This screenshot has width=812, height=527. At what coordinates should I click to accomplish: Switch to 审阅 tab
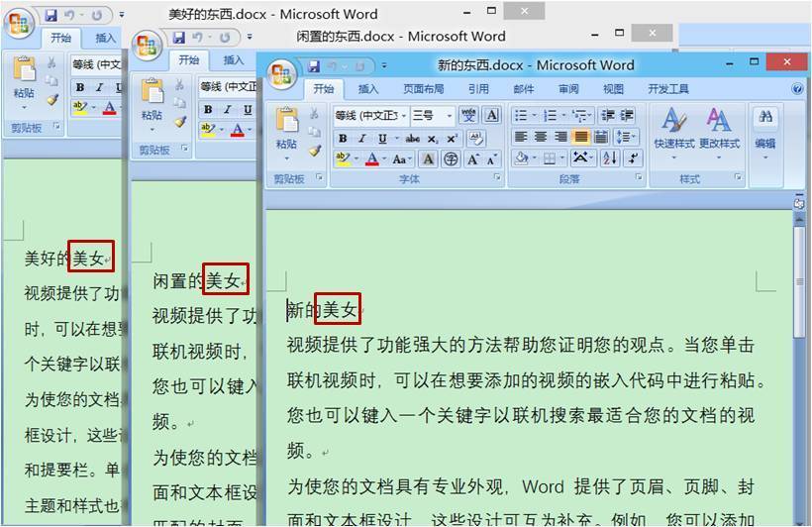(568, 89)
